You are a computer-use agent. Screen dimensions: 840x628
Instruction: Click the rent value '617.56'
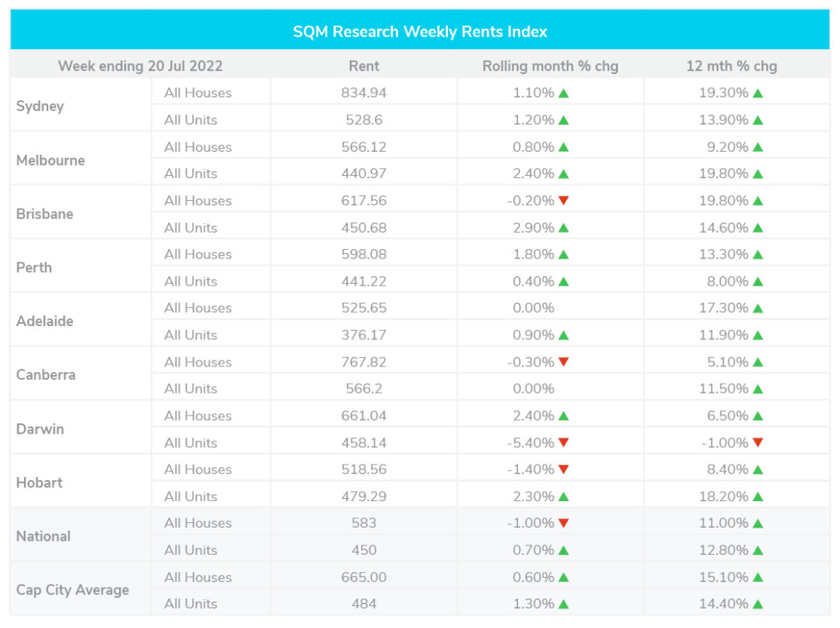[364, 201]
